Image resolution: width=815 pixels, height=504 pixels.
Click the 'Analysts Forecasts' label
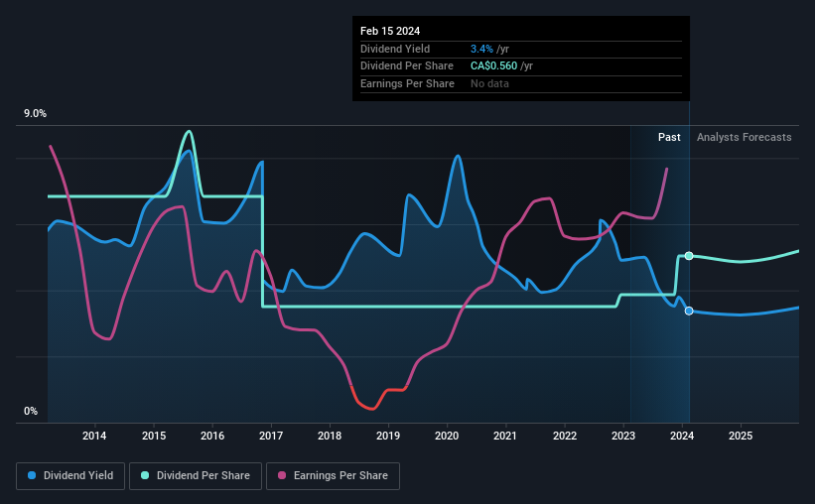pyautogui.click(x=744, y=137)
